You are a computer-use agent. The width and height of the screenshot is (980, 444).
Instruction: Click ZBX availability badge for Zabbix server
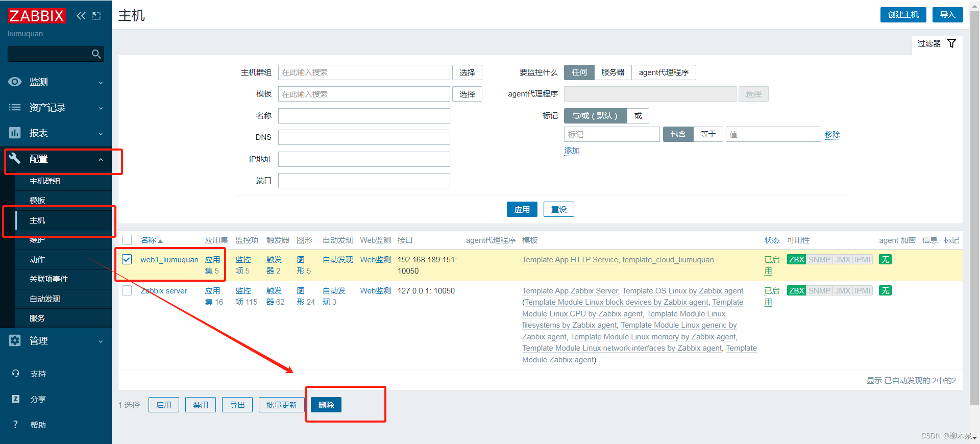click(x=796, y=290)
